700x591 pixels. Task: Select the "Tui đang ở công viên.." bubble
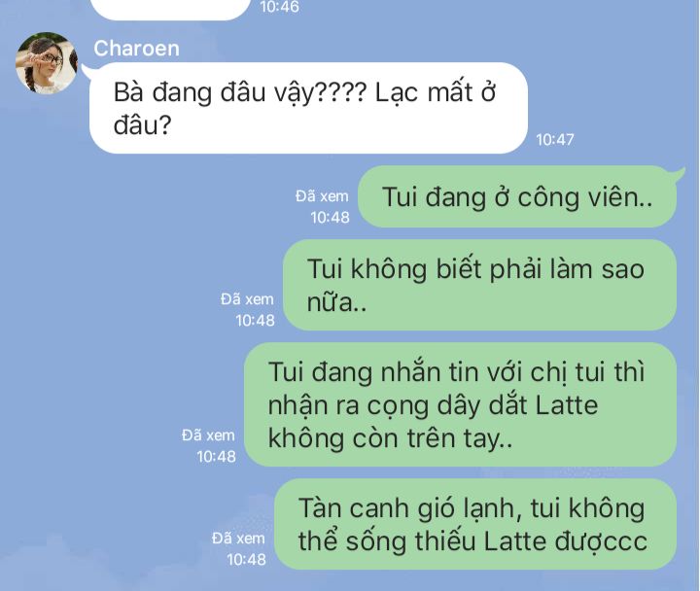pyautogui.click(x=517, y=196)
